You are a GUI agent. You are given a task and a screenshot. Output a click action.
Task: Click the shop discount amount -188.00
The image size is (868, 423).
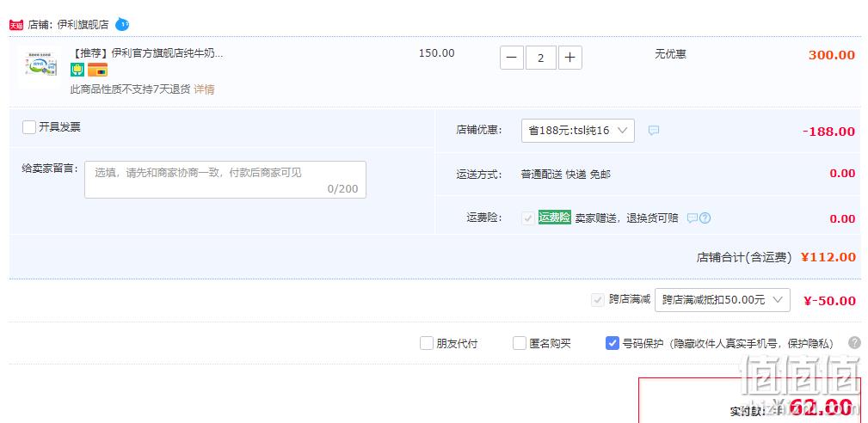(x=828, y=132)
